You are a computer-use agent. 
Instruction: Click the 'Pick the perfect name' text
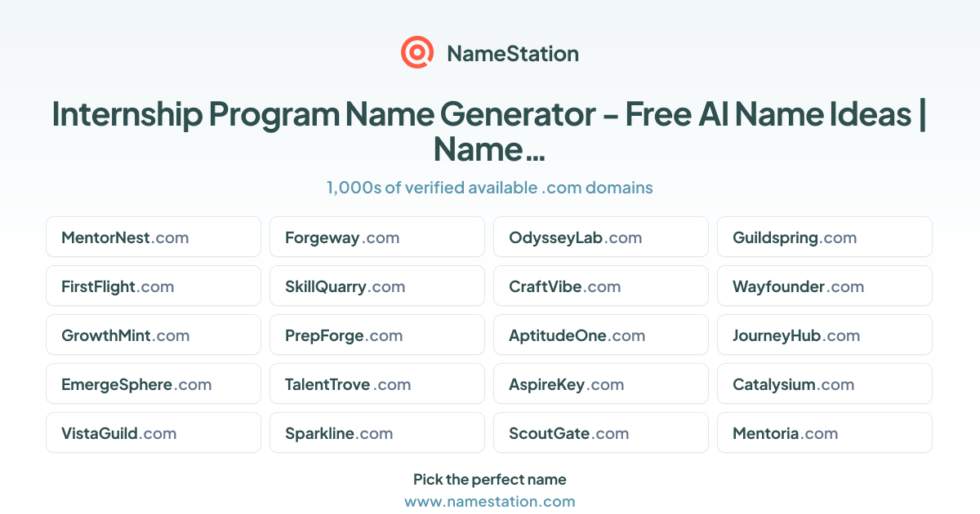490,479
